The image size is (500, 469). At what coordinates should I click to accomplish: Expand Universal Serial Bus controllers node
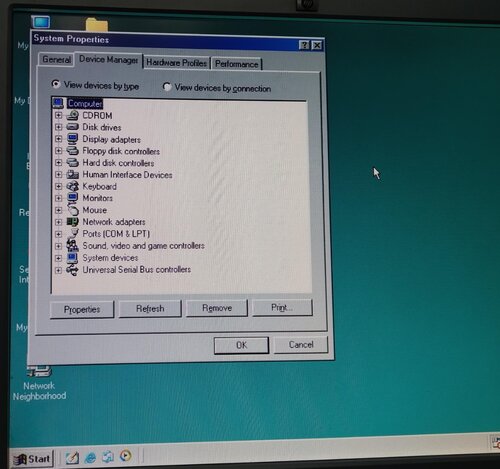[59, 270]
